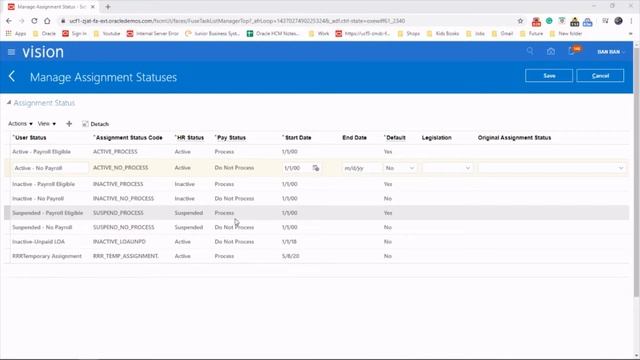Click the browser address bar
Viewport: 640px width, 360px height.
(x=286, y=21)
